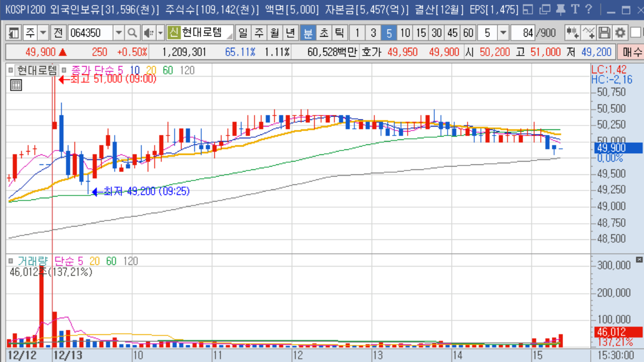This screenshot has height=362, width=644.
Task: Select the minute 분 chart
Action: [308, 33]
